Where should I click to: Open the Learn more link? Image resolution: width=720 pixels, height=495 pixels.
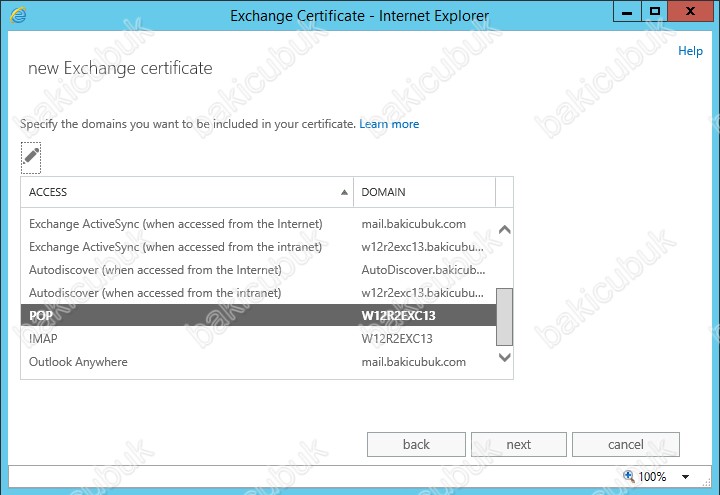(389, 124)
